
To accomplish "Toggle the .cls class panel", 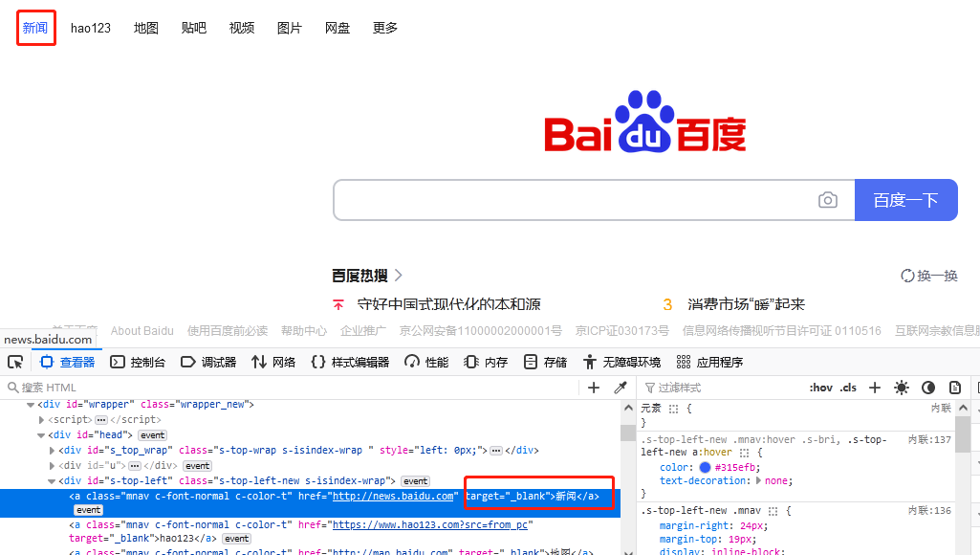I will click(848, 388).
